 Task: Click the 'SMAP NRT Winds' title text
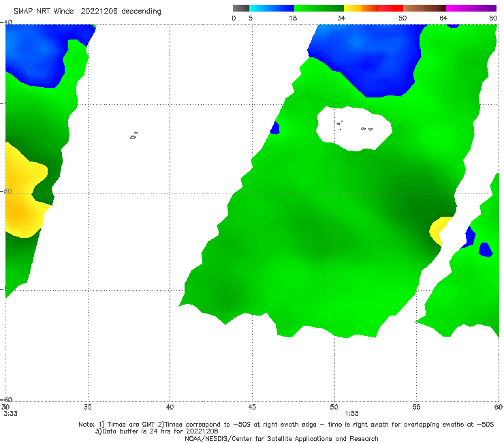point(44,11)
